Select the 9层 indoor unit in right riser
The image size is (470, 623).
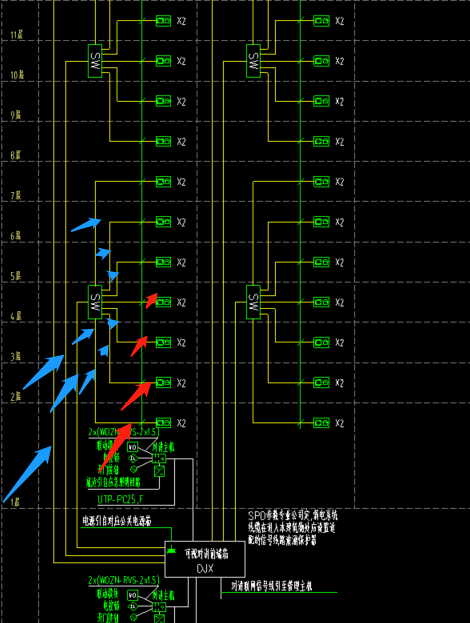tap(321, 101)
